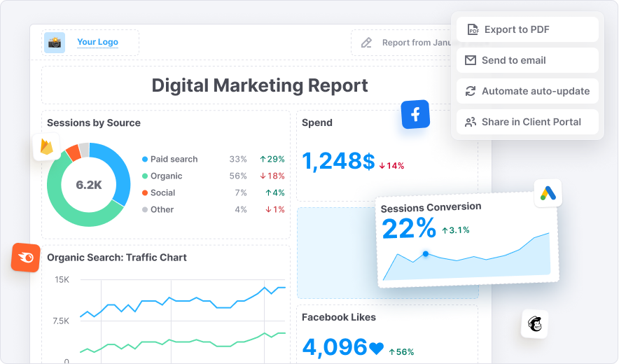
Task: Click the 6.2K donut chart center
Action: (x=89, y=185)
